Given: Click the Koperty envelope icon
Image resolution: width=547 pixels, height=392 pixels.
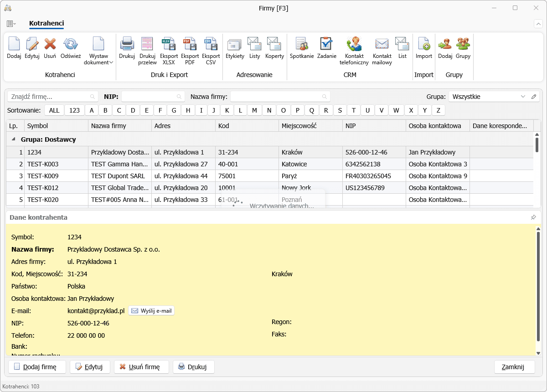Looking at the screenshot, I should tap(274, 48).
